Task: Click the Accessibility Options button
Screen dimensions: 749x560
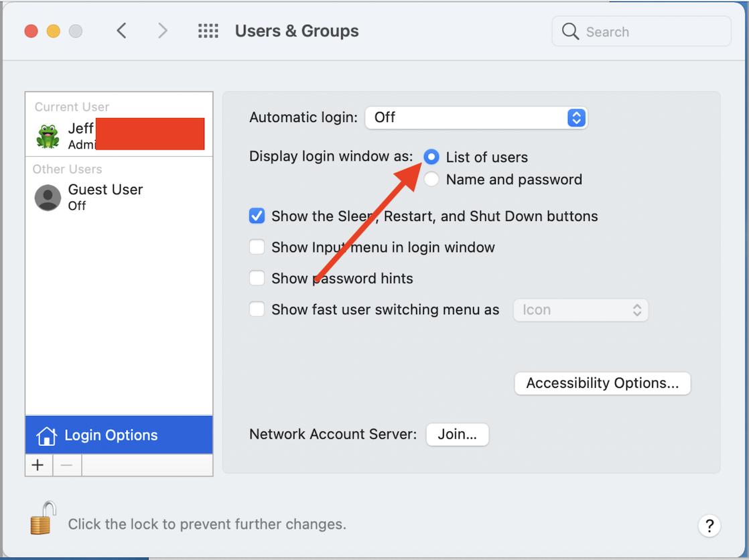Action: [602, 383]
